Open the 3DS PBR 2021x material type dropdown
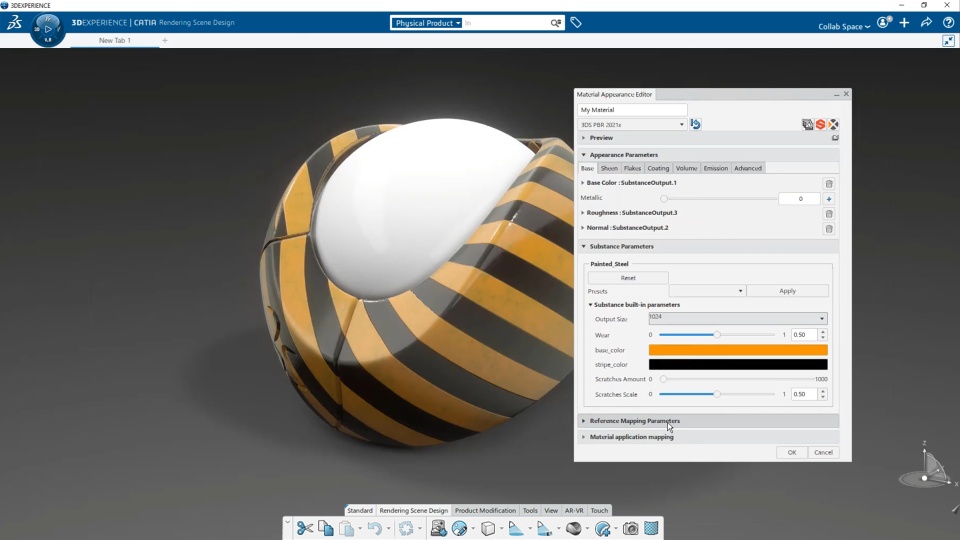 632,125
